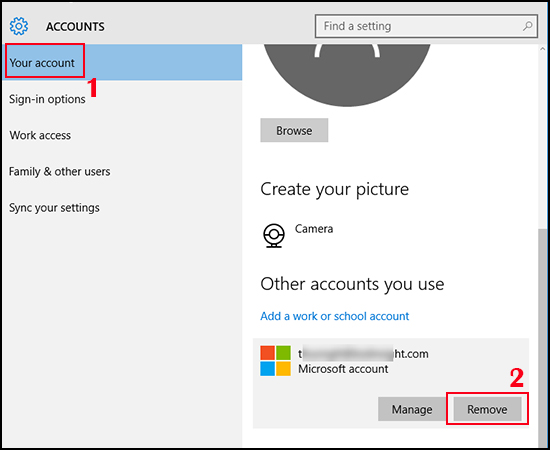Click Add a work or school account
Screen dimensions: 550x450
[x=334, y=316]
